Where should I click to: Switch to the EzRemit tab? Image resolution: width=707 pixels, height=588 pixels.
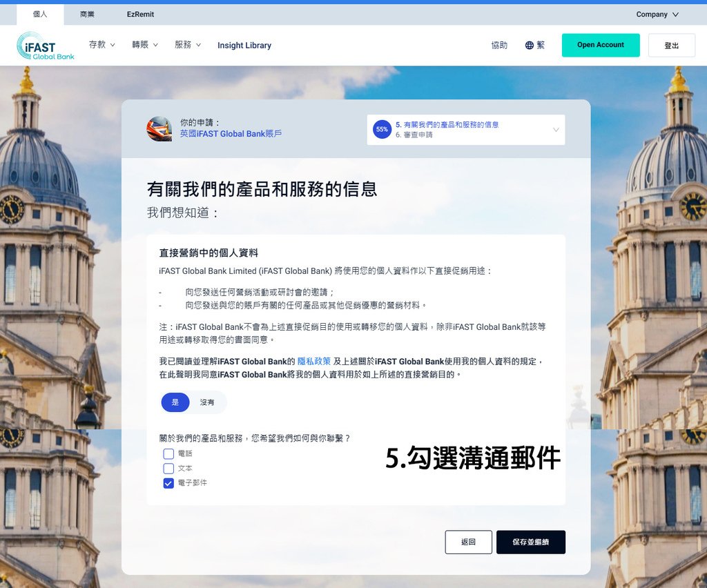140,14
